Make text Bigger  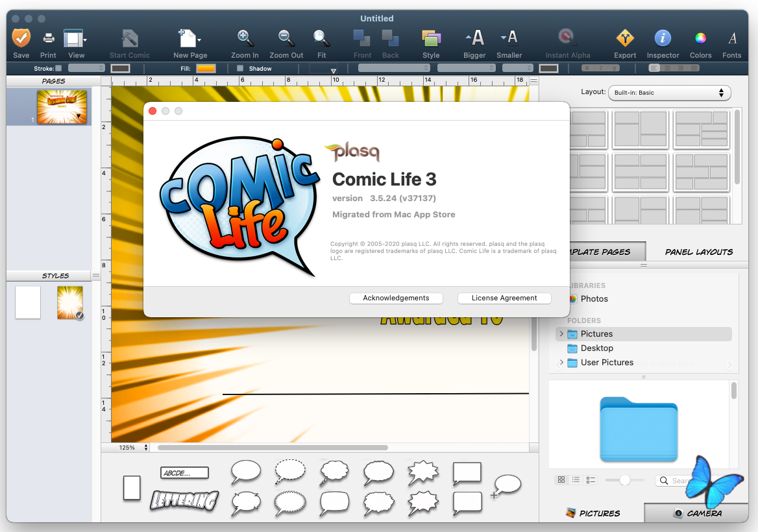(x=474, y=38)
